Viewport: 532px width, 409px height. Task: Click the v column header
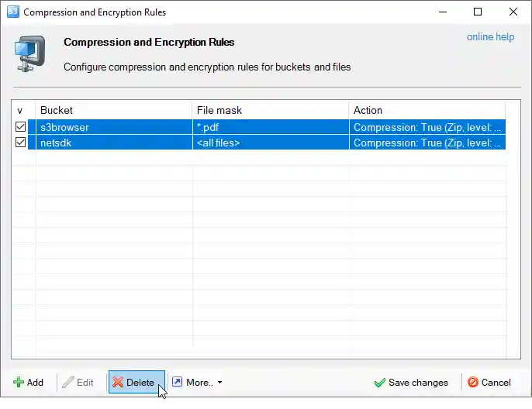click(21, 110)
